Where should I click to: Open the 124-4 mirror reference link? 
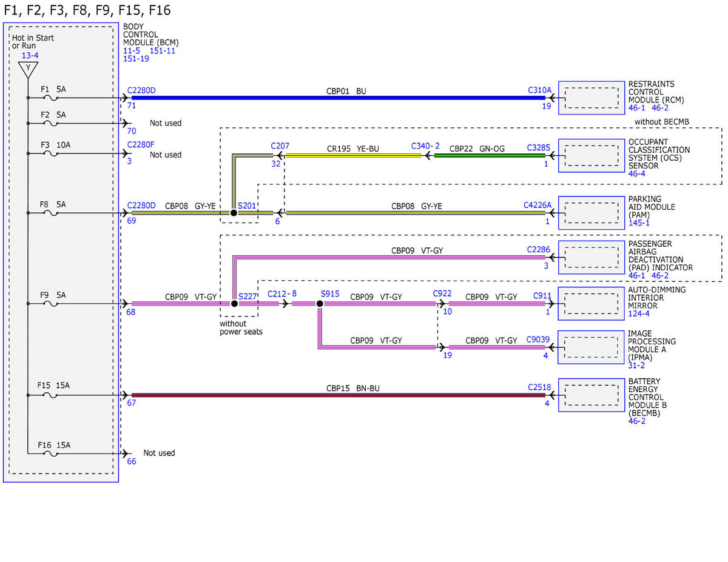639,313
